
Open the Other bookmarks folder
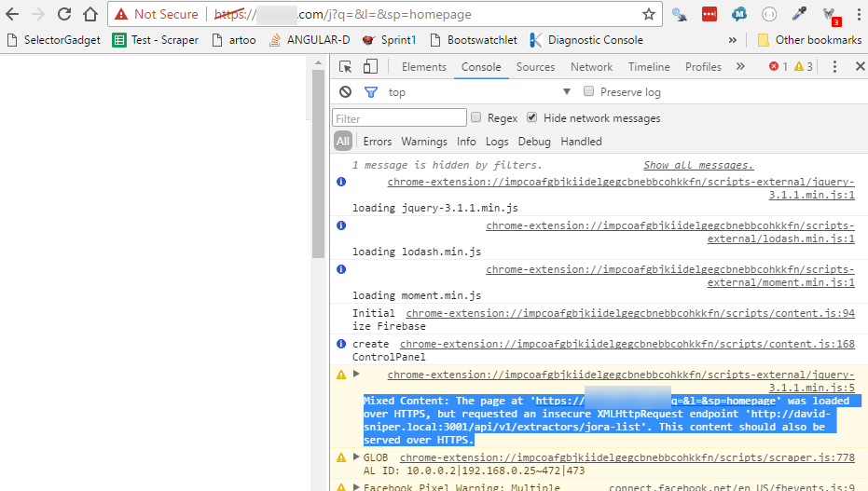pos(809,40)
